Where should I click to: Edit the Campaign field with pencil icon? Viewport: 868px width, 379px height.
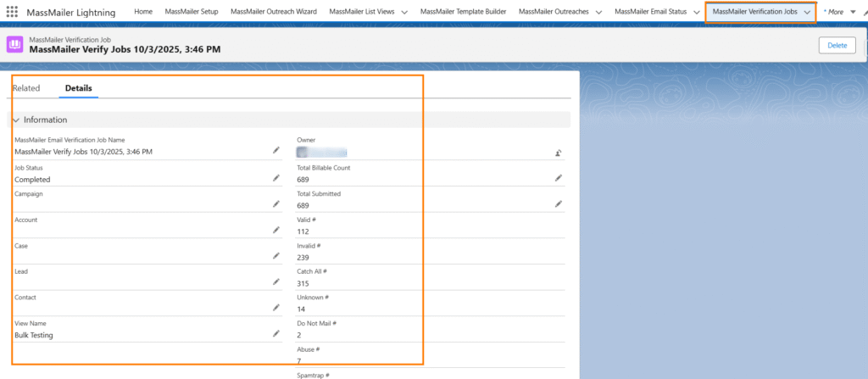pyautogui.click(x=275, y=204)
